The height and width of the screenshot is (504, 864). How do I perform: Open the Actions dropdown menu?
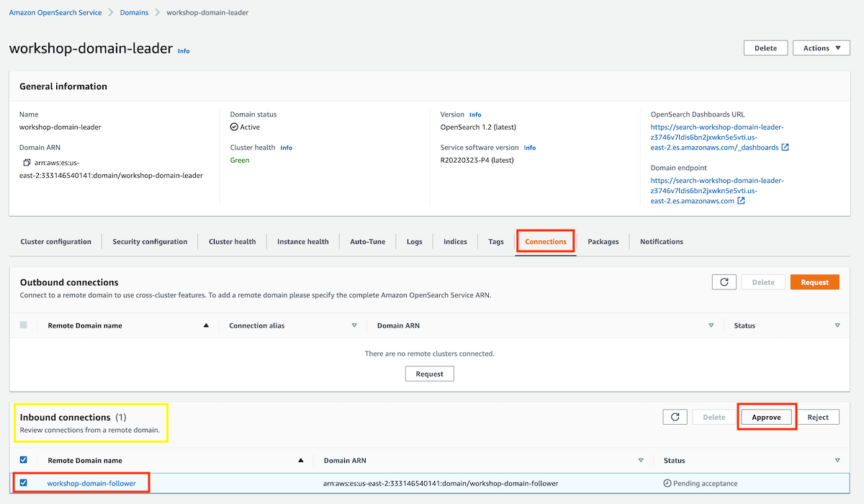822,48
